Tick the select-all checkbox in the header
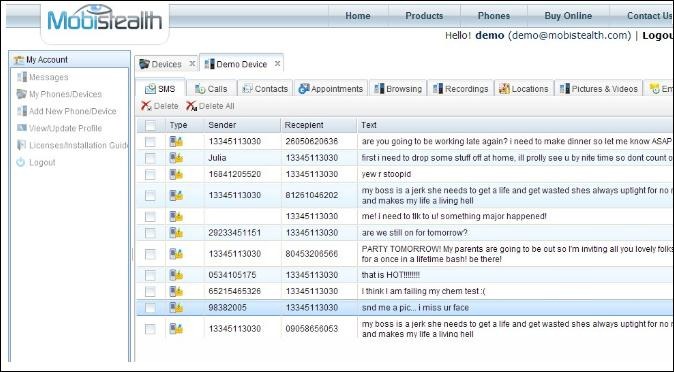This screenshot has height=372, width=674. click(x=150, y=125)
